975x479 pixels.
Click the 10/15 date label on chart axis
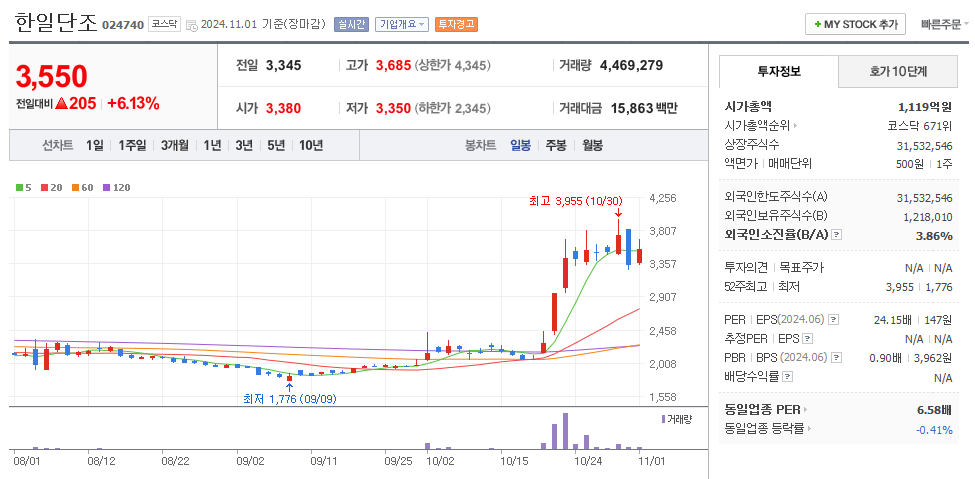(514, 462)
